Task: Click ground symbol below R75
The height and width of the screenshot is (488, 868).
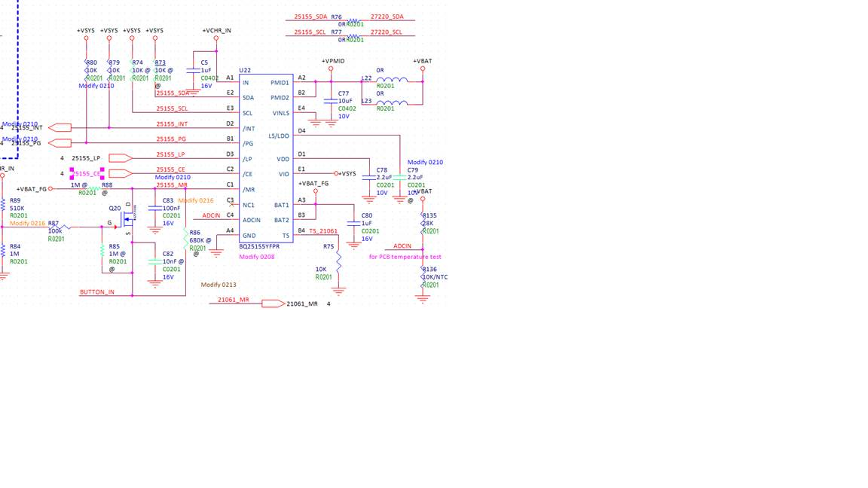Action: tap(339, 291)
